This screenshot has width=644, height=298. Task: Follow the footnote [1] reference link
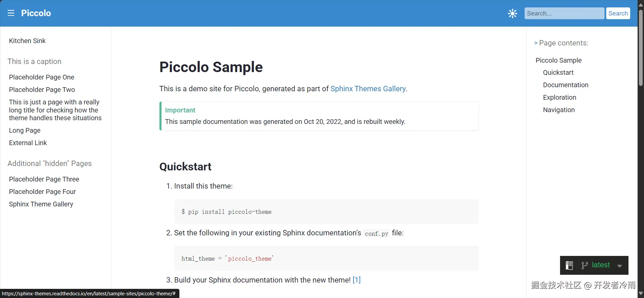[356, 280]
